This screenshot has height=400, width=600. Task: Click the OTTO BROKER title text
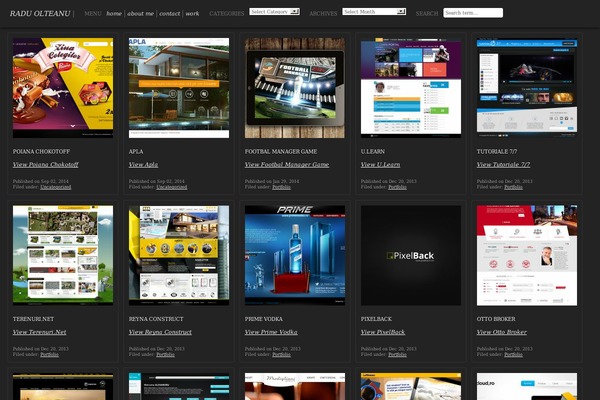[496, 319]
